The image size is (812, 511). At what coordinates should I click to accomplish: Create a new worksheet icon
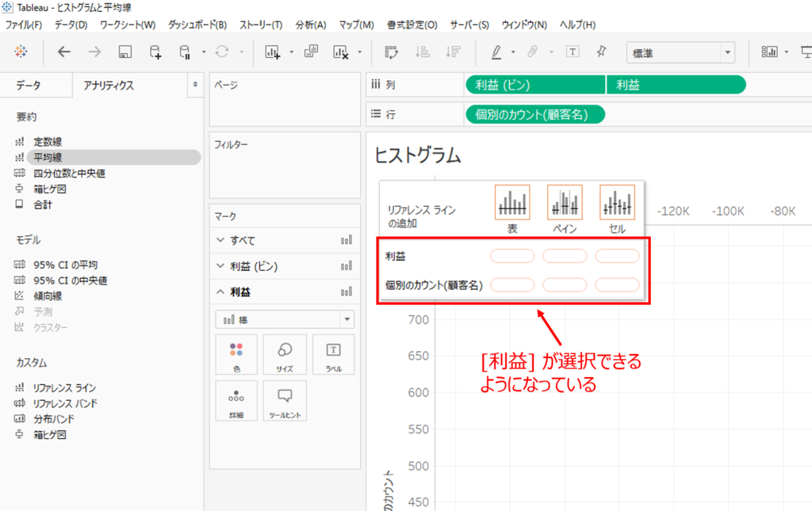click(x=273, y=51)
